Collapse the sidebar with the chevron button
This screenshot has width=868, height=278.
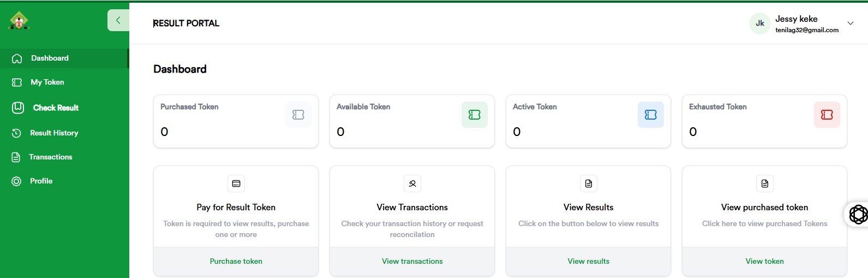pyautogui.click(x=118, y=20)
